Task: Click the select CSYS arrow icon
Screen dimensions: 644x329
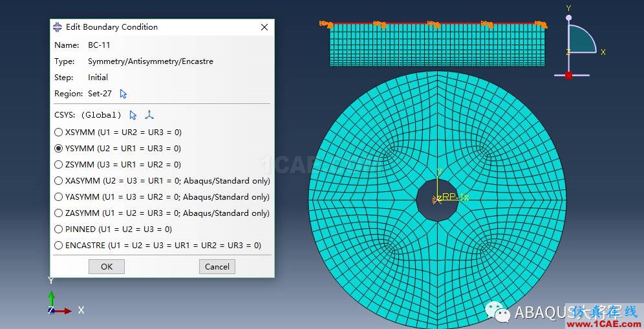Action: click(133, 115)
